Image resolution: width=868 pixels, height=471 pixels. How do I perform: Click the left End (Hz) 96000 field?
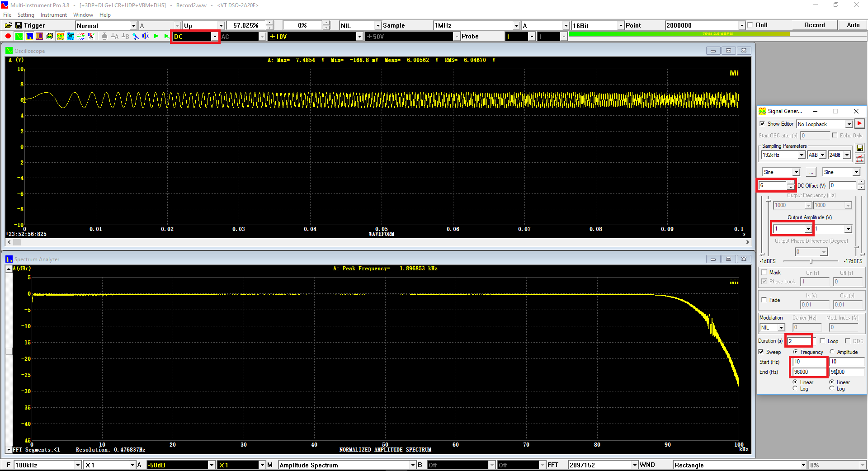click(x=809, y=372)
